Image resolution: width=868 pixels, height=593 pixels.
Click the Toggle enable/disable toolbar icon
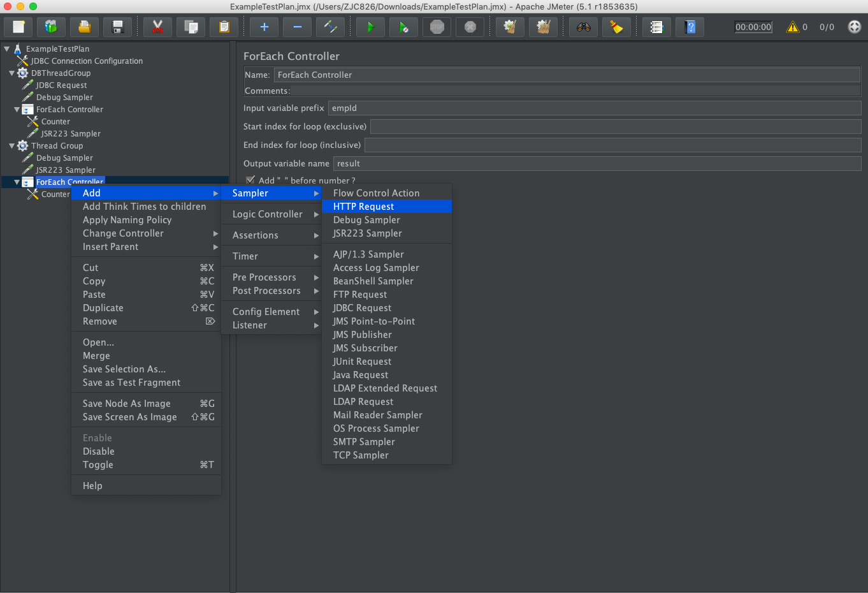click(x=330, y=27)
